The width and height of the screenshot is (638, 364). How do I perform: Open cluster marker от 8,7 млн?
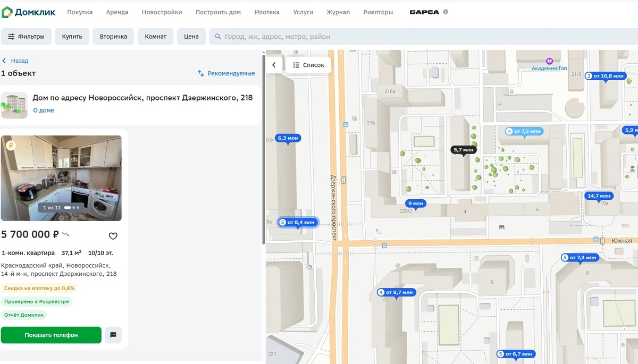396,292
